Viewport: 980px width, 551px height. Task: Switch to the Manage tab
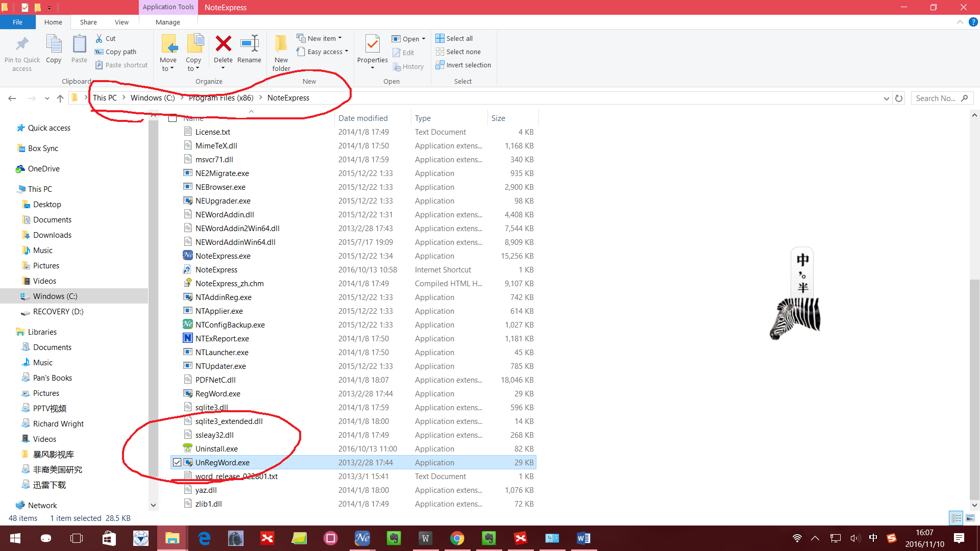tap(168, 22)
